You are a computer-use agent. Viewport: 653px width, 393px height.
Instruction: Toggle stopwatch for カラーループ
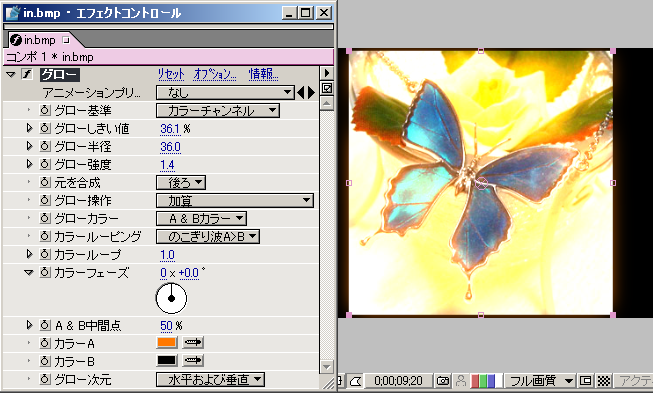click(x=45, y=254)
